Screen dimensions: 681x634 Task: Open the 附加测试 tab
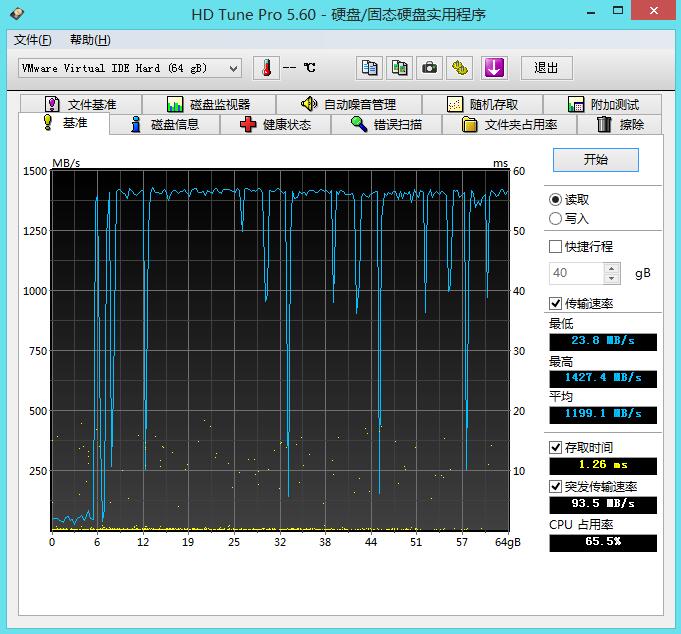[603, 104]
